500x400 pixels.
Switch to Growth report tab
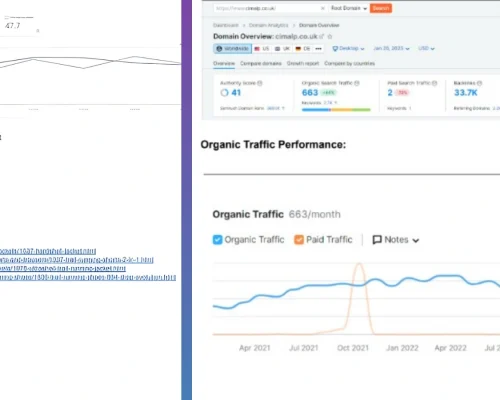(303, 63)
